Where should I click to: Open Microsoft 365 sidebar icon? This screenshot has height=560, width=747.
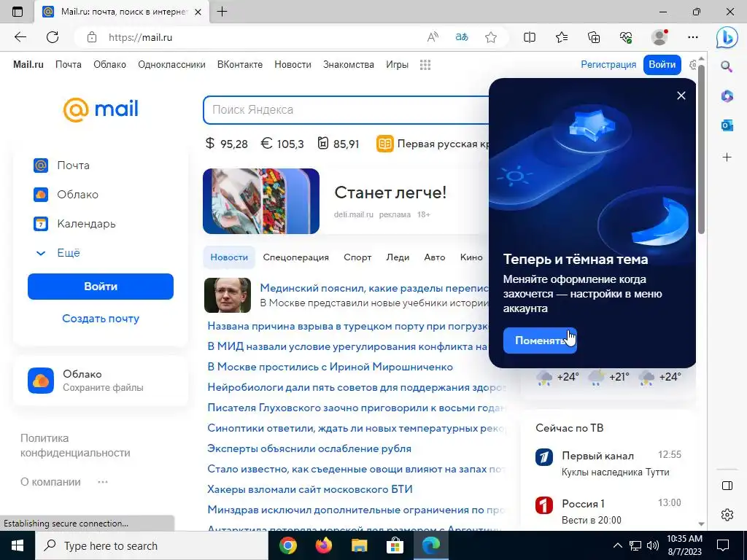click(x=727, y=96)
